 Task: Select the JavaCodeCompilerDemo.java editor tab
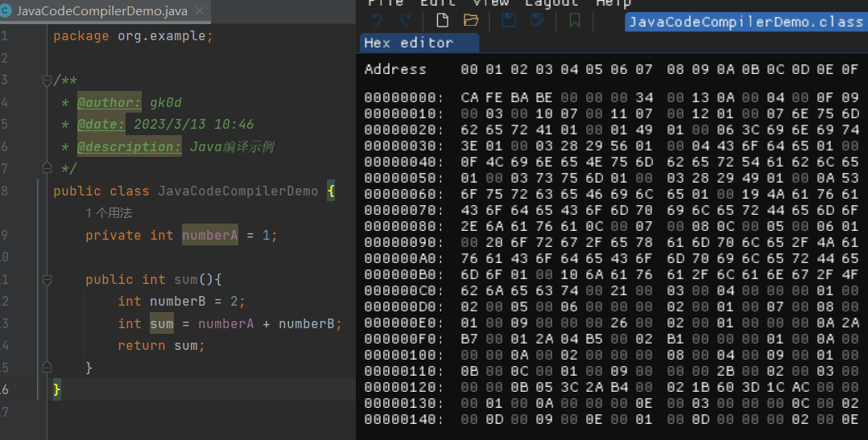(x=105, y=11)
